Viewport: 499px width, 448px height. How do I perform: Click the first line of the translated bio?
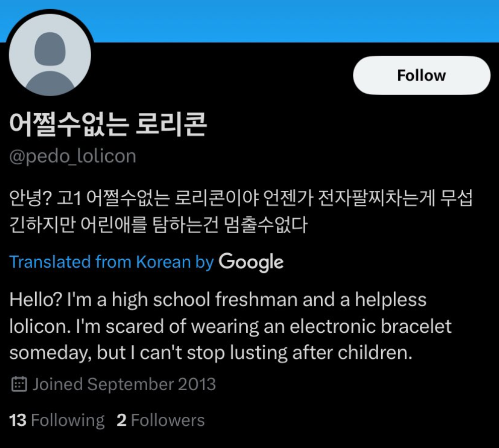coord(218,300)
